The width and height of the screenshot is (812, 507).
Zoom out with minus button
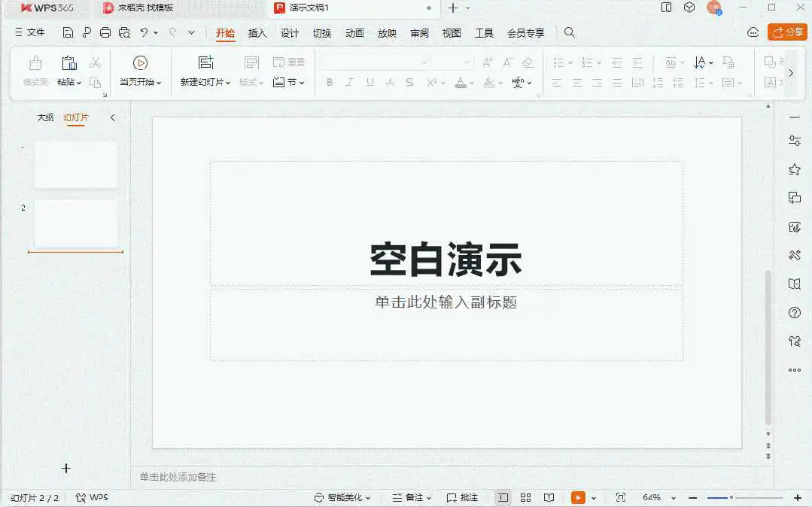point(693,498)
